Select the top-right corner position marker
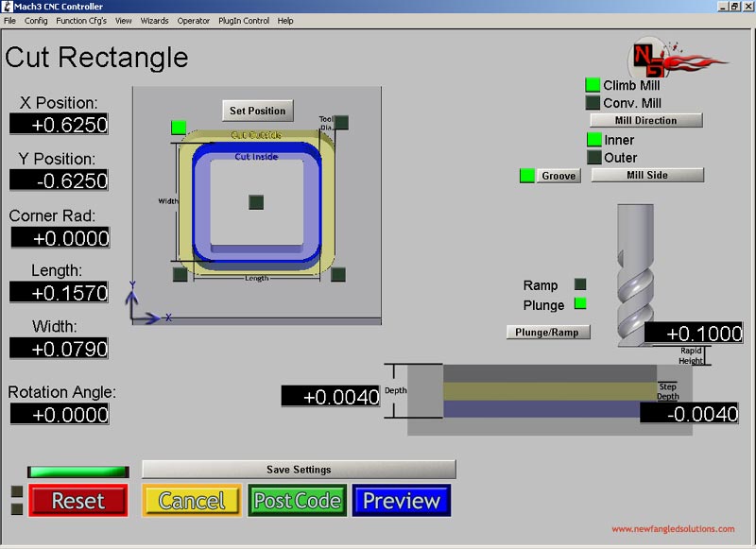The width and height of the screenshot is (756, 549). click(x=341, y=123)
